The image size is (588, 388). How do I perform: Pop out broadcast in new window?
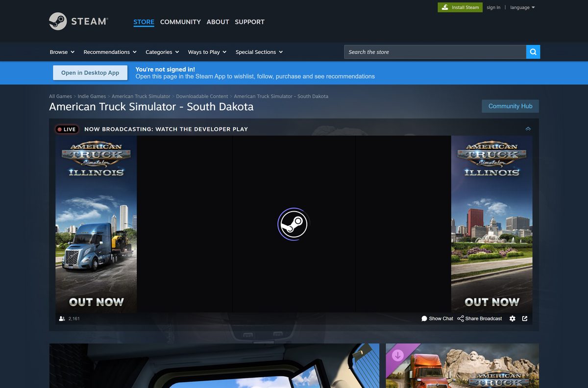pos(525,318)
